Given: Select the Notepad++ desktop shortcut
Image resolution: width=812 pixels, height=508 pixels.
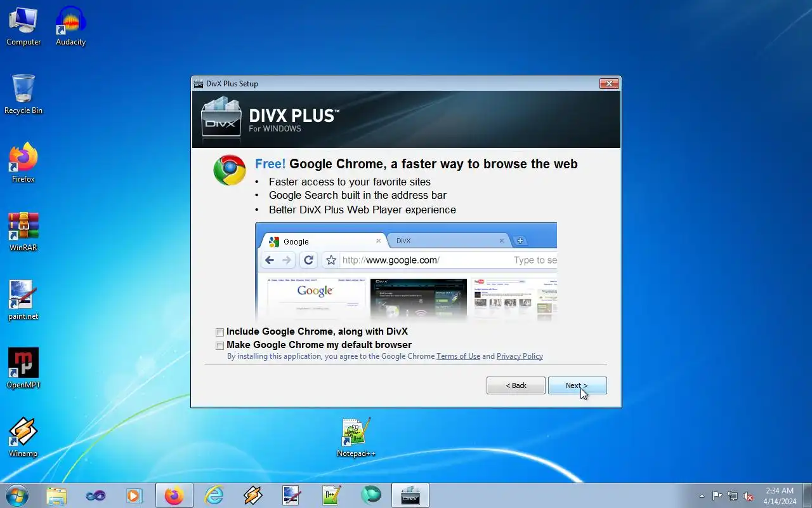Looking at the screenshot, I should [x=356, y=438].
